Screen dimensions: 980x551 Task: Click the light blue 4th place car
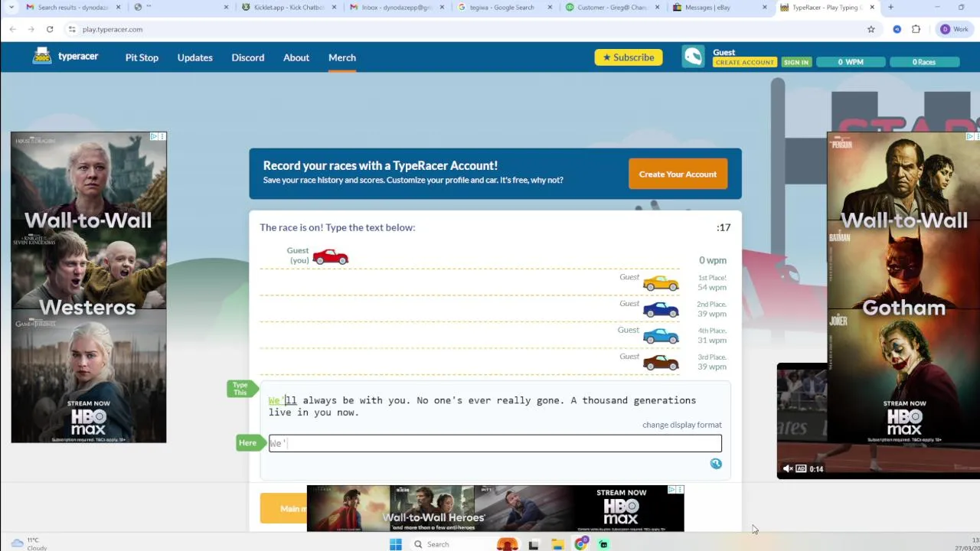661,336
